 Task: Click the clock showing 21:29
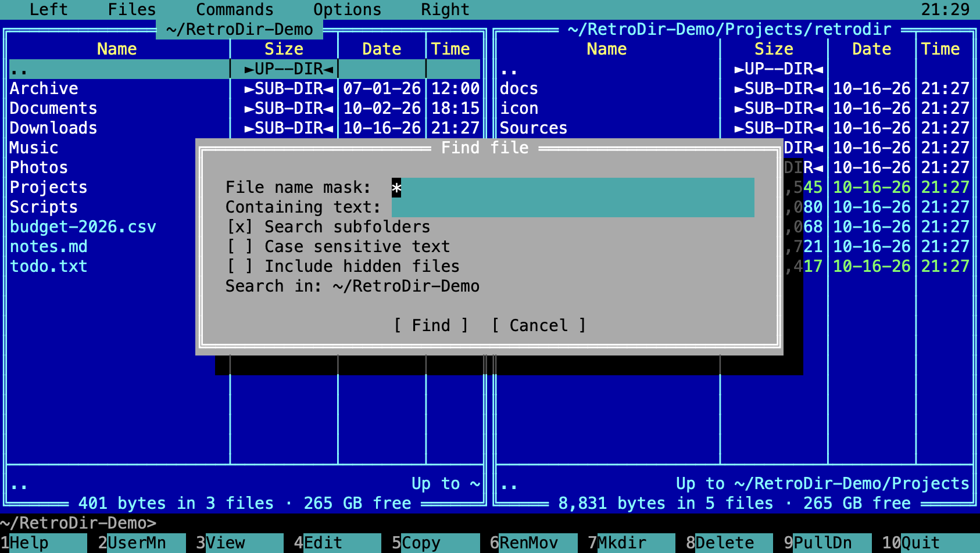(946, 9)
